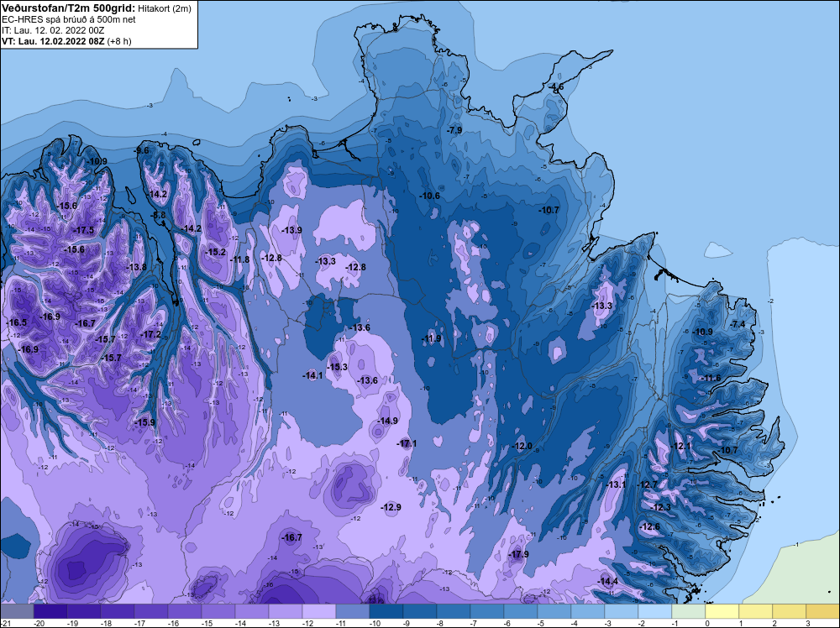Click the legend swatch between -13 and -12

(x=286, y=611)
